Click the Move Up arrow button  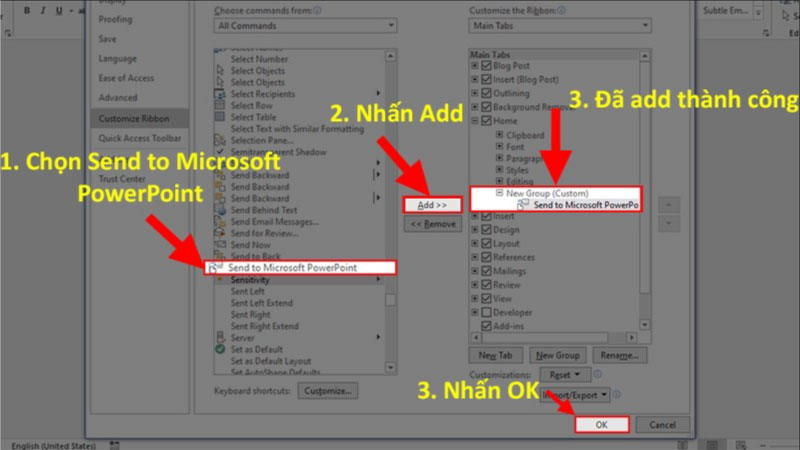668,205
